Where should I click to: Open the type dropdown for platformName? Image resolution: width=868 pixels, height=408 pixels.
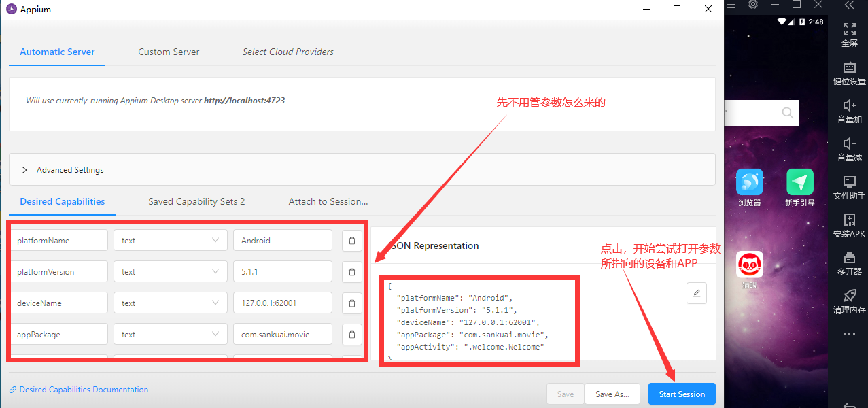[170, 240]
